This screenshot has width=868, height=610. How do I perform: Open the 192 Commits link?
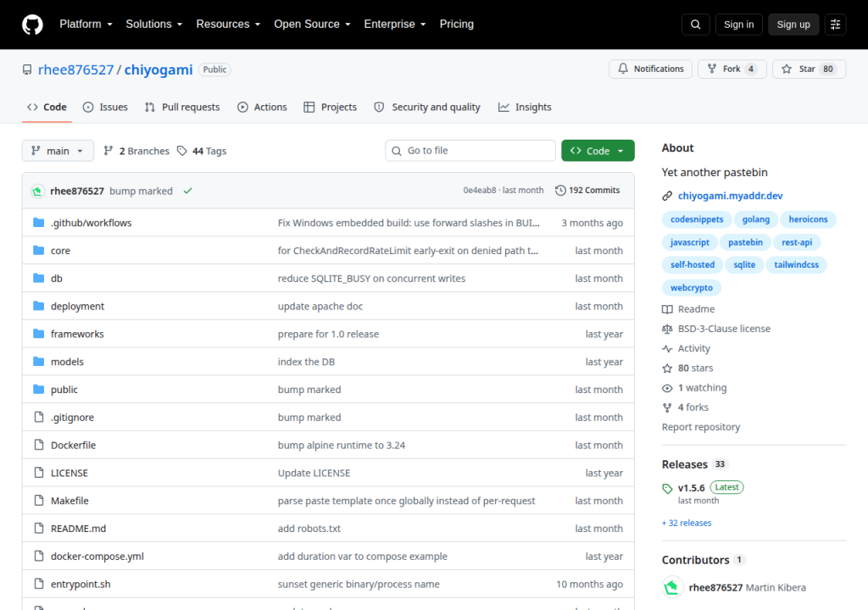pos(587,191)
